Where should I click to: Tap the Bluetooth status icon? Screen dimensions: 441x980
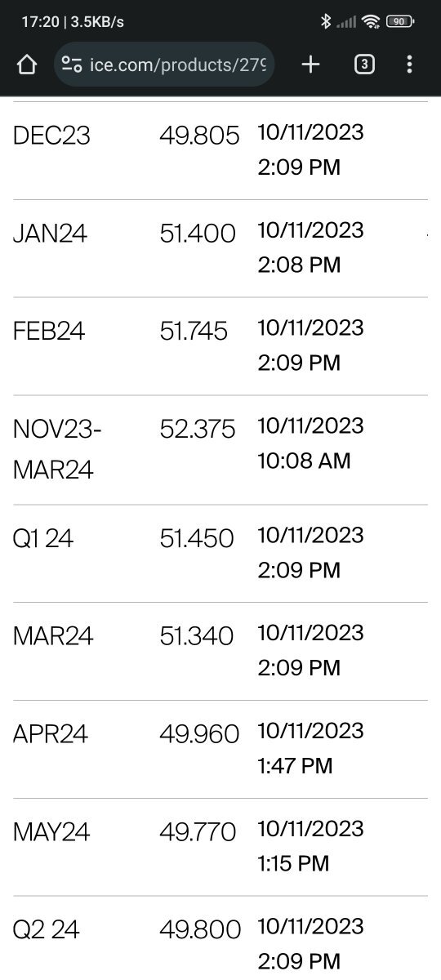pos(325,22)
